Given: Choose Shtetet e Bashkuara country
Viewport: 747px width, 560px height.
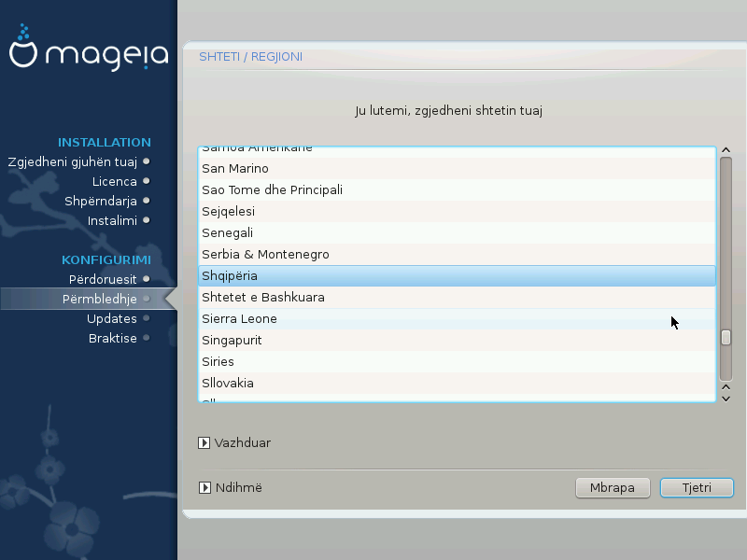Looking at the screenshot, I should [x=263, y=298].
